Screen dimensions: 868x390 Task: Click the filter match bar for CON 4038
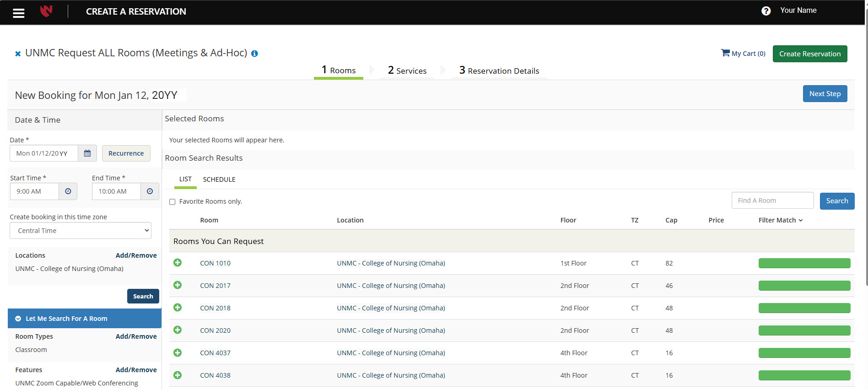tap(804, 375)
